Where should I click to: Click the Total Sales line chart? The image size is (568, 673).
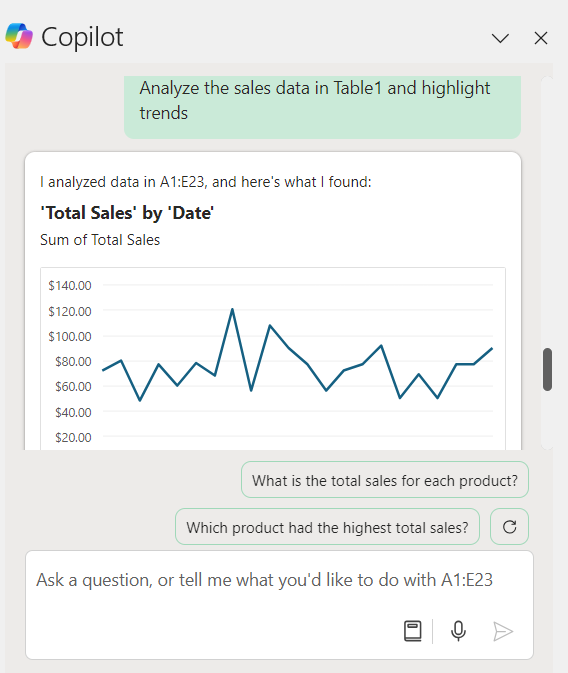click(273, 358)
